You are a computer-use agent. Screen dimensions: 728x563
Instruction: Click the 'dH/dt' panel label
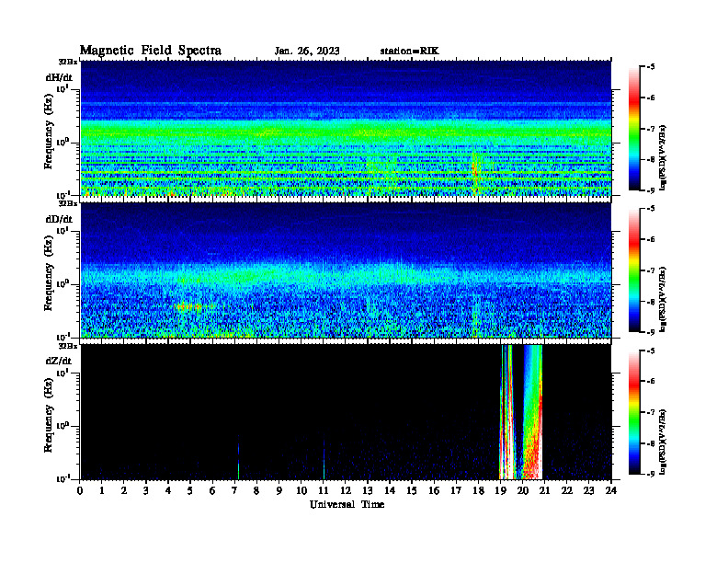[59, 78]
